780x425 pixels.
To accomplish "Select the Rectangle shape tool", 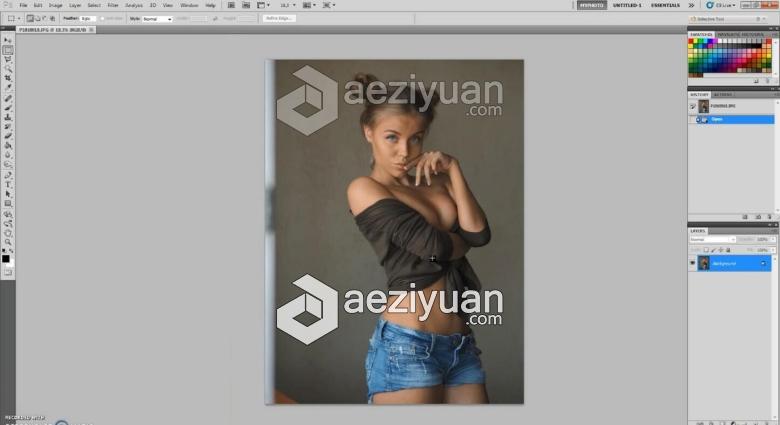I will 7,204.
